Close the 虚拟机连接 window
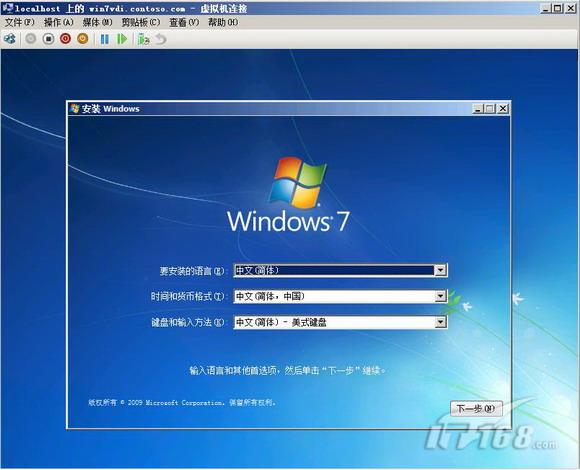Screen dimensions: 580x470 571,8
